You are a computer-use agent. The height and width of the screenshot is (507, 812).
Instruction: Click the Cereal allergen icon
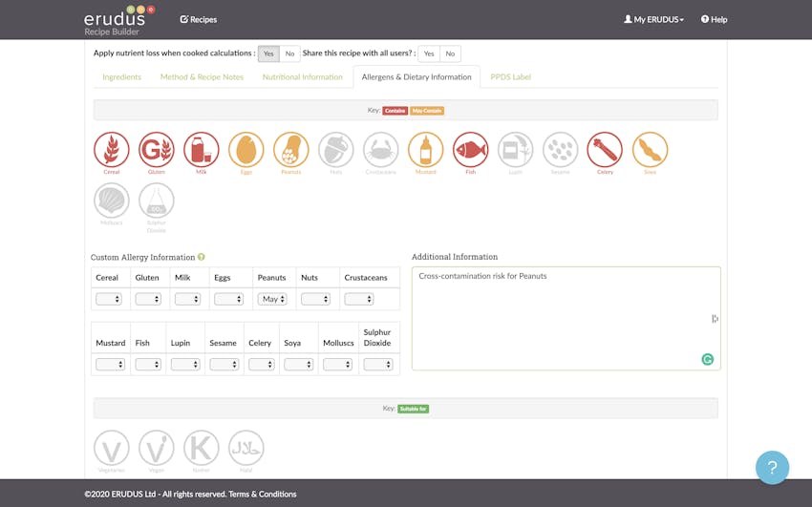pyautogui.click(x=112, y=150)
